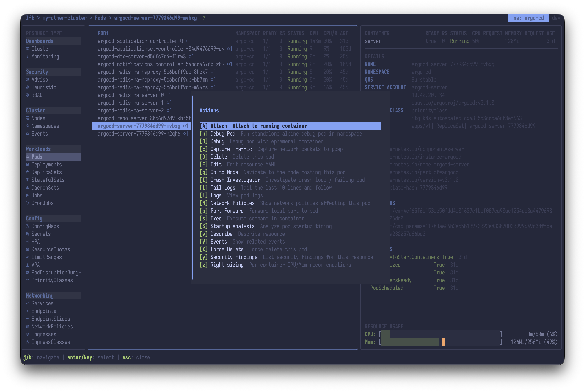Viewport: 585px width, 392px height.
Task: Open Pods in the Workloads sidebar
Action: coord(53,157)
